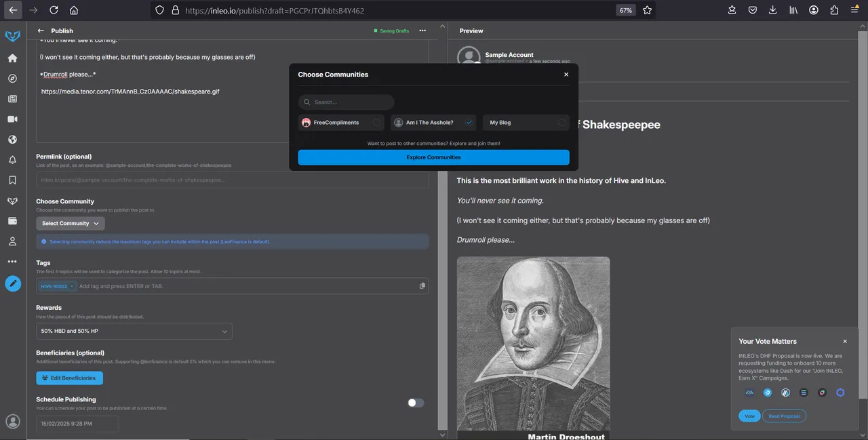This screenshot has height=440, width=868.
Task: Open the profile person icon in sidebar
Action: click(12, 241)
